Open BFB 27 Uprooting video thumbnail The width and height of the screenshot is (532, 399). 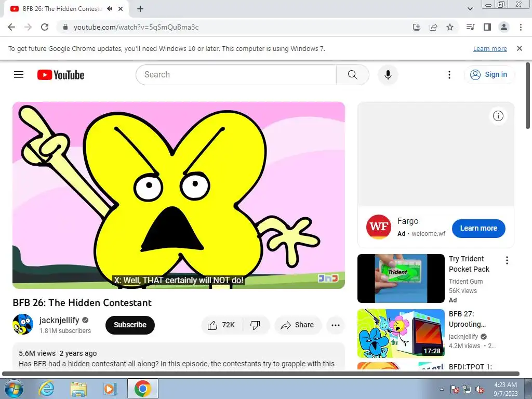coord(401,333)
